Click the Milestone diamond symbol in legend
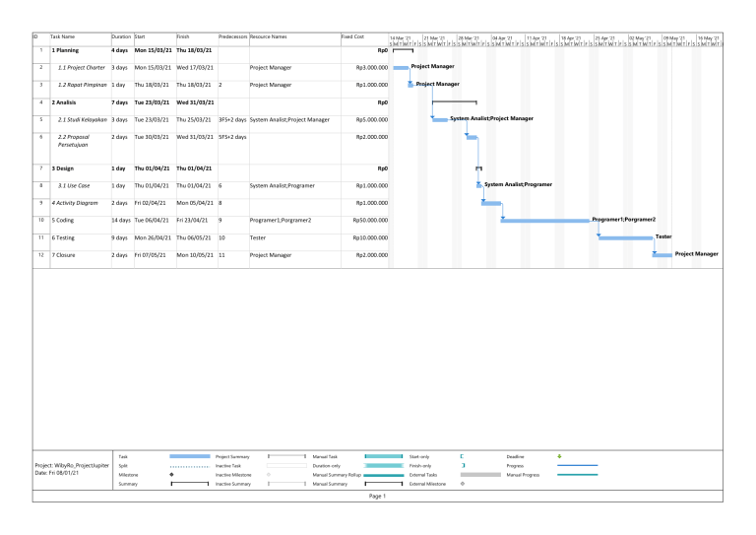 coord(173,475)
